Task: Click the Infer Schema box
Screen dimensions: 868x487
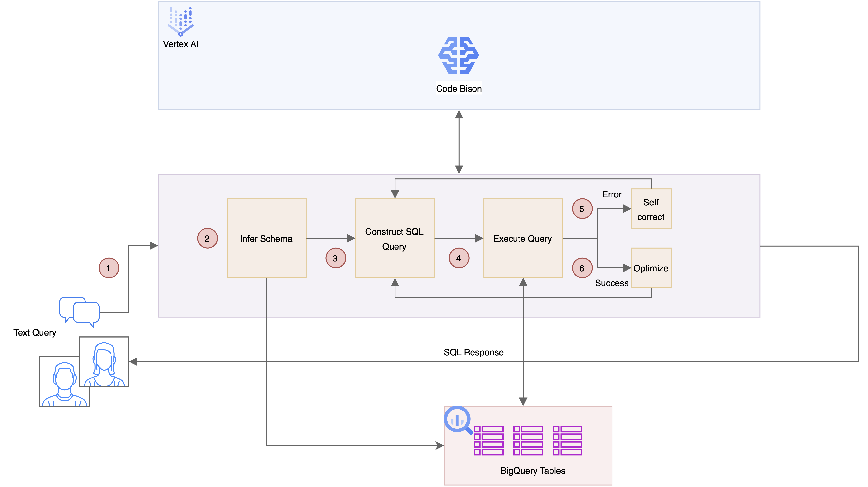Action: pyautogui.click(x=267, y=238)
